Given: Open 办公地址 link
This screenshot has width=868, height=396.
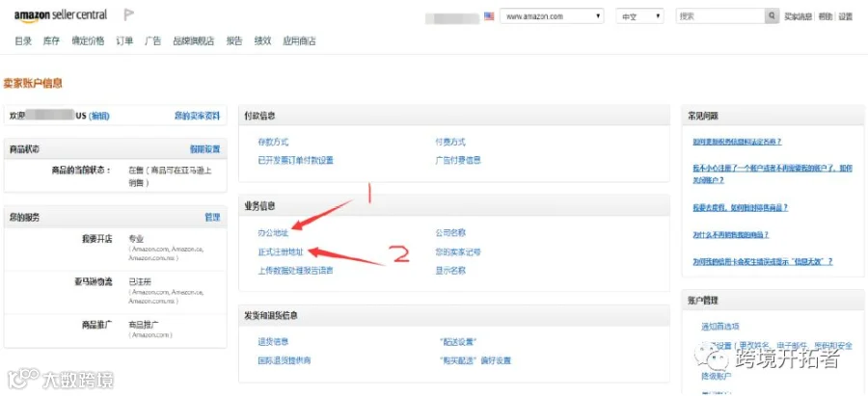Looking at the screenshot, I should [x=273, y=233].
